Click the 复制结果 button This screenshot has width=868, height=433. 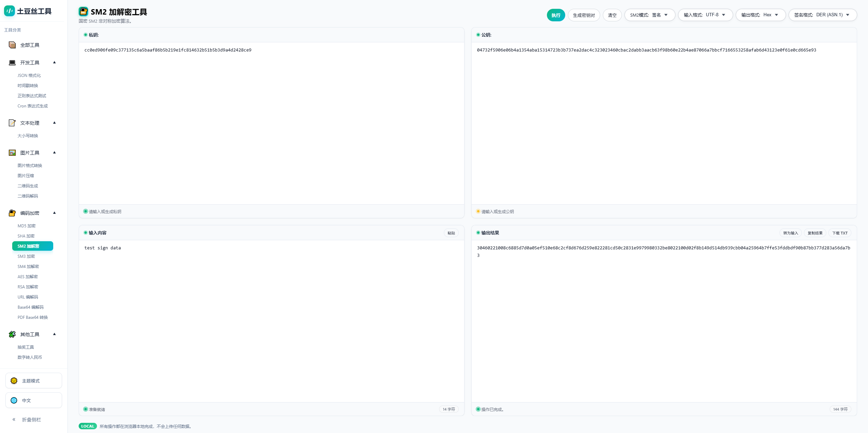(815, 233)
